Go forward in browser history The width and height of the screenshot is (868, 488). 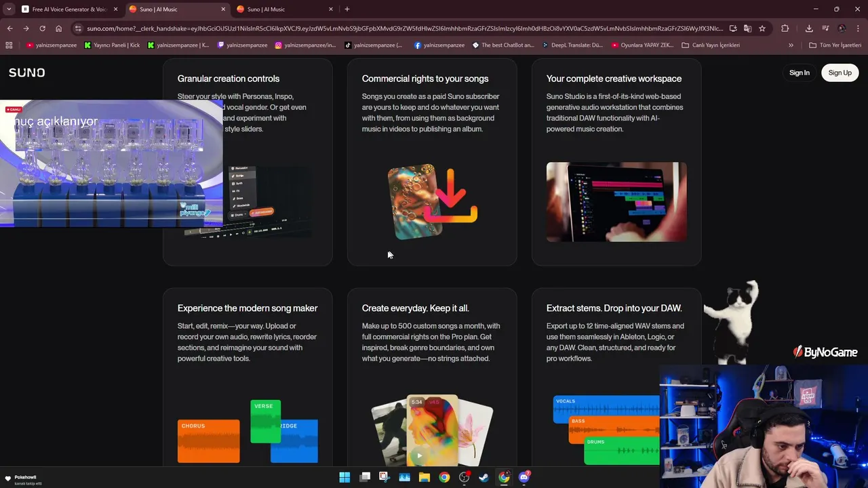26,28
